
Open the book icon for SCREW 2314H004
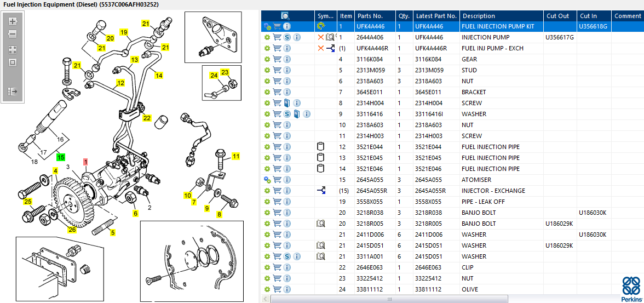click(x=287, y=103)
